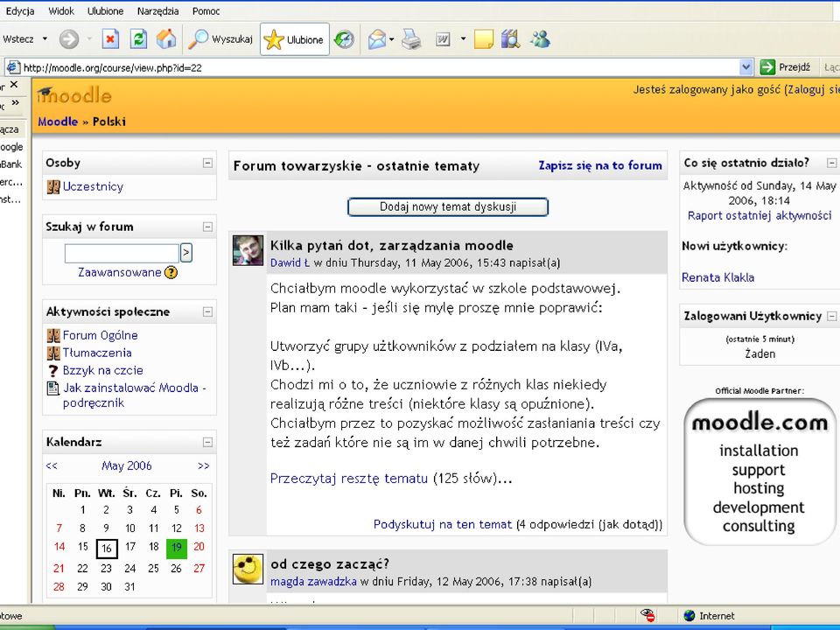
Task: Open the Widok menu
Action: tap(61, 10)
